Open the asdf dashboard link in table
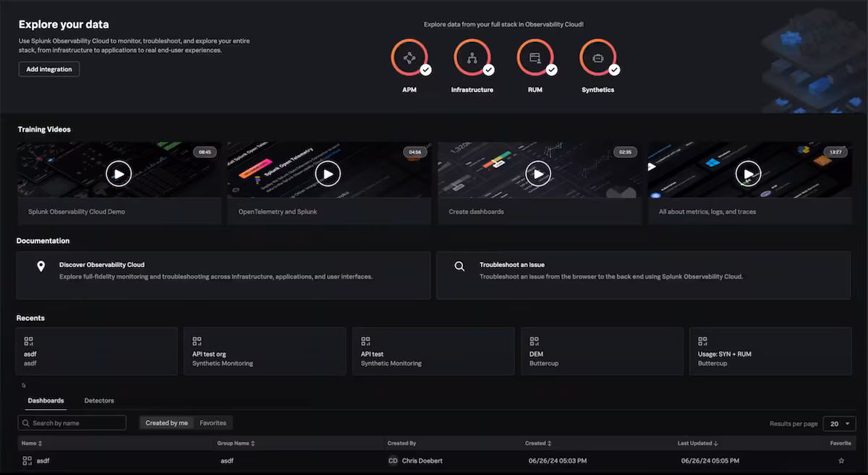868x475 pixels. pos(43,461)
